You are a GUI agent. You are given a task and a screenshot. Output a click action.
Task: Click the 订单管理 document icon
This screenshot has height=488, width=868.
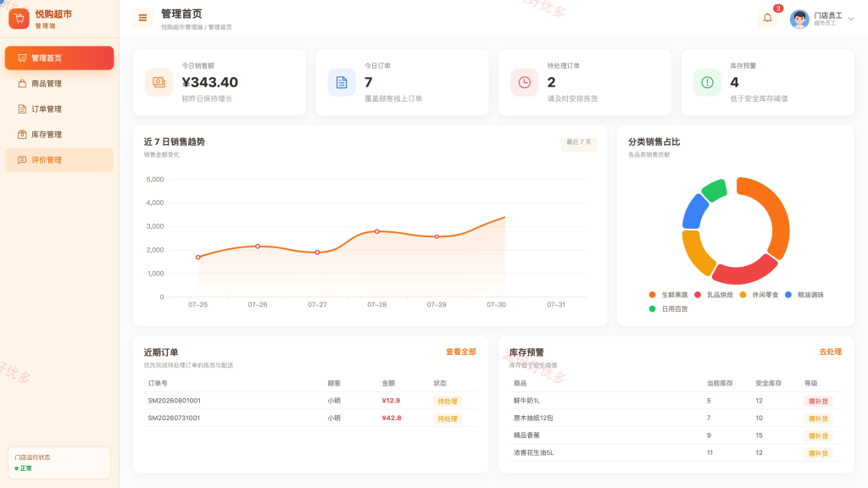point(22,109)
